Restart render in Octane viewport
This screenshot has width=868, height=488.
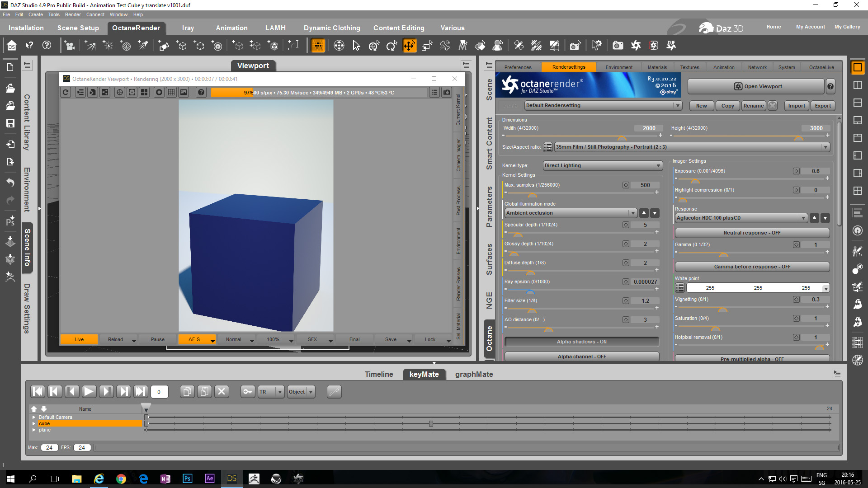pyautogui.click(x=66, y=92)
